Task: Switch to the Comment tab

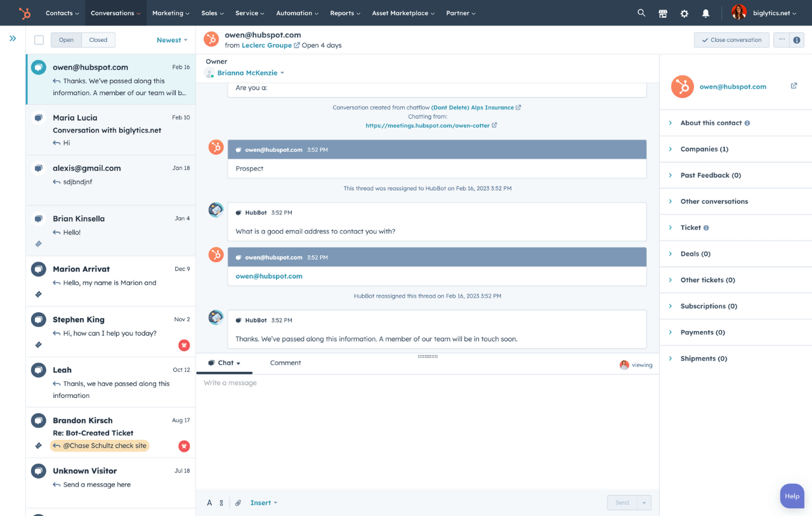Action: point(285,362)
